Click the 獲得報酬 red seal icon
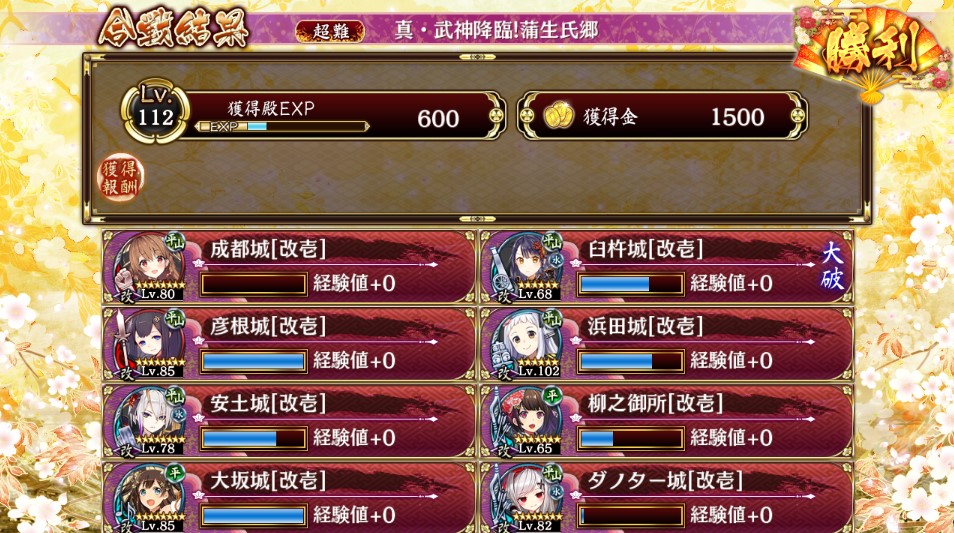 pos(120,177)
